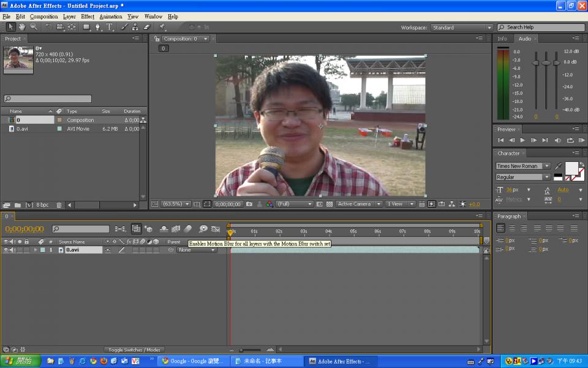This screenshot has height=368, width=588.
Task: Open the Workspace Standard dropdown
Action: (x=461, y=28)
